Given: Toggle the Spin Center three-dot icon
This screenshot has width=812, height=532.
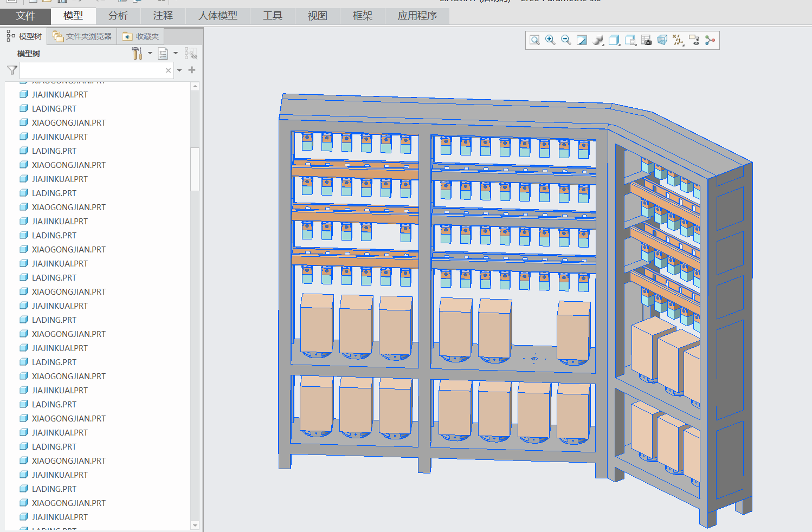Looking at the screenshot, I should pos(710,40).
